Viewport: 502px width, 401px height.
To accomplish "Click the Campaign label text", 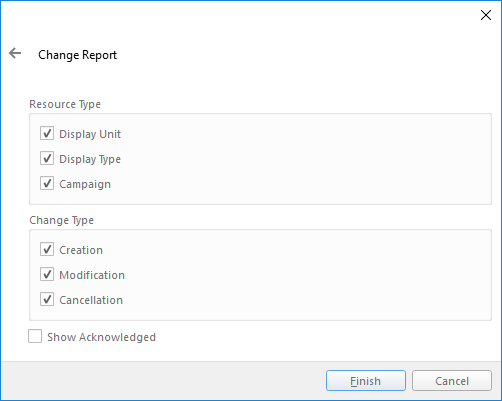I will coord(85,184).
